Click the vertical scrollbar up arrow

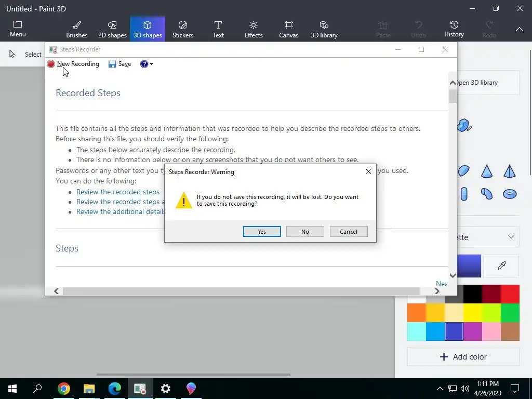[x=453, y=83]
